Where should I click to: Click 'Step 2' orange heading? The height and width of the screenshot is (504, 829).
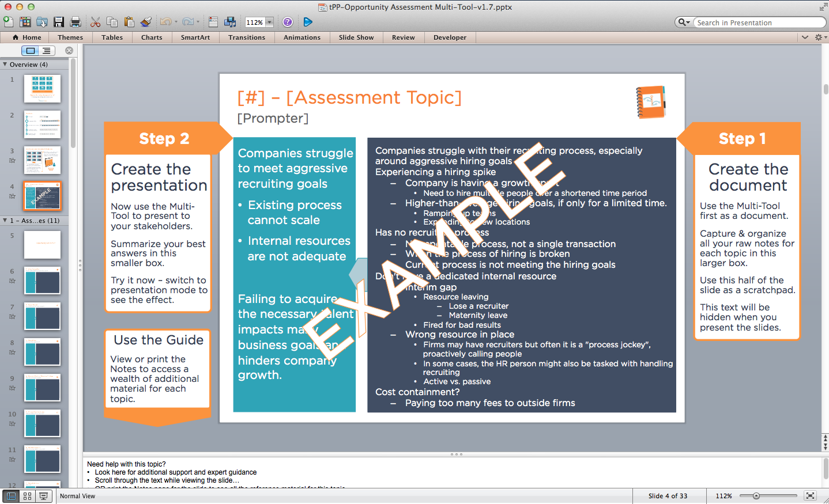[164, 139]
